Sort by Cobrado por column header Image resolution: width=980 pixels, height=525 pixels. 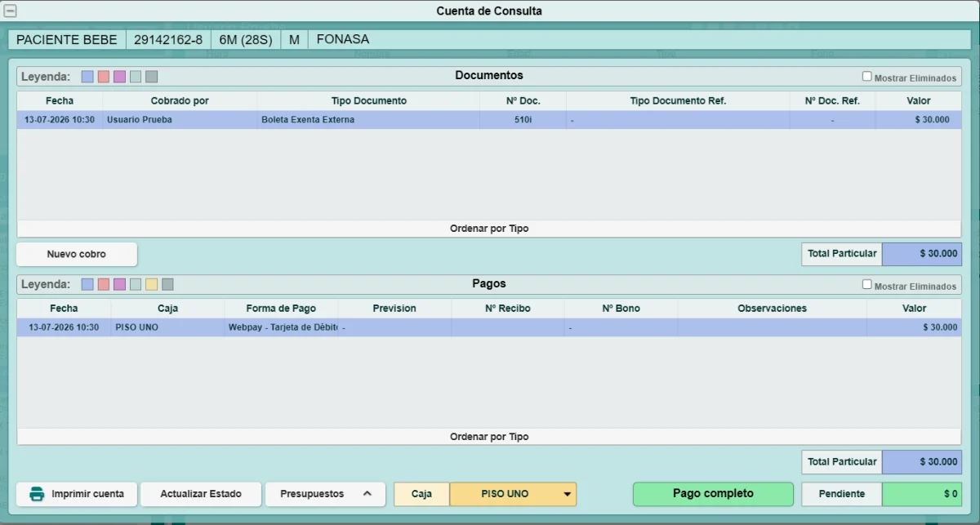[x=180, y=101]
